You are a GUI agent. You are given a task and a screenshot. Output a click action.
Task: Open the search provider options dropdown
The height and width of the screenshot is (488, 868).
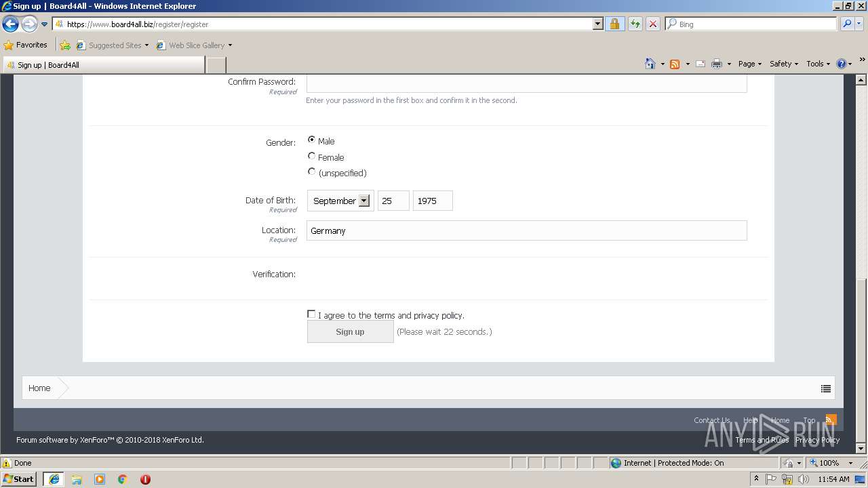click(859, 24)
